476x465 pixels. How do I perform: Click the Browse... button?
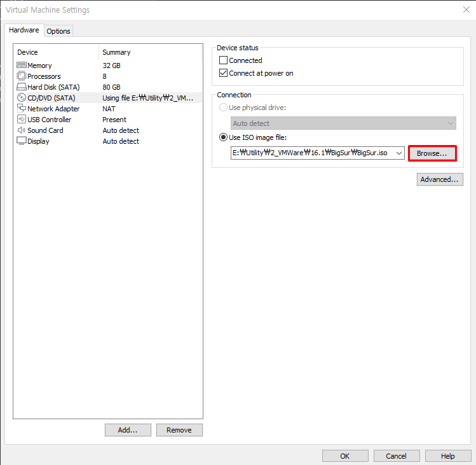point(432,153)
